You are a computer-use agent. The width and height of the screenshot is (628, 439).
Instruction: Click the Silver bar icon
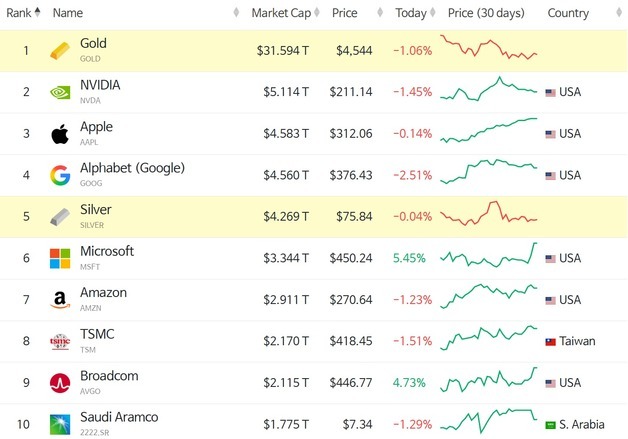60,217
